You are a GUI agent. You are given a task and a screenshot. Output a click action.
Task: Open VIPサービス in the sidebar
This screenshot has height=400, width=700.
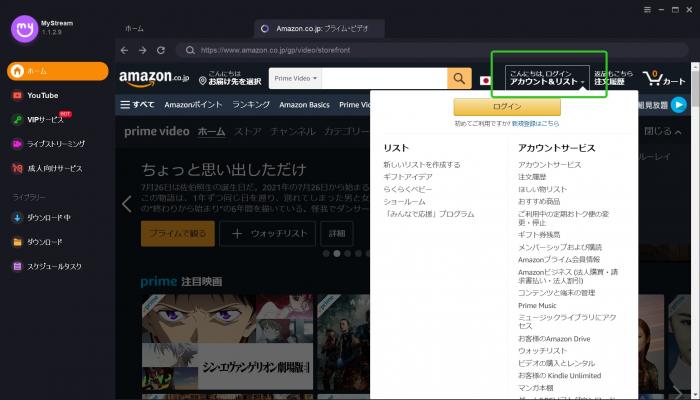point(45,120)
